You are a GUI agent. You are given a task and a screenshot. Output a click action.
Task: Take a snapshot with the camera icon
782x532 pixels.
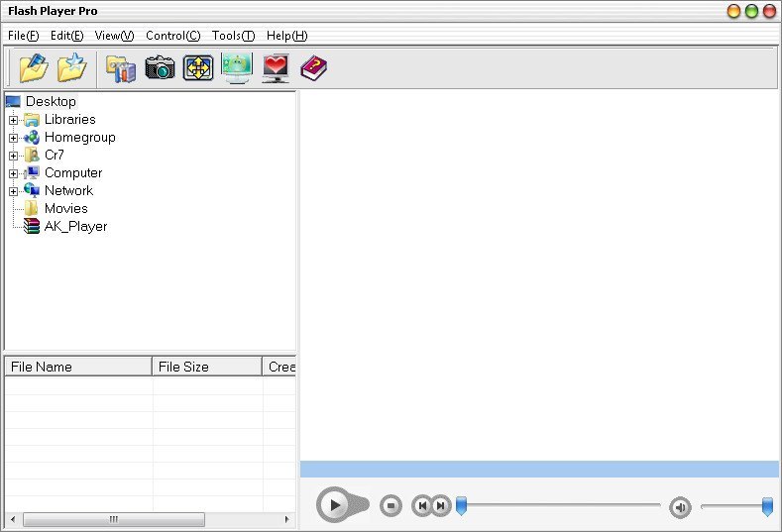click(160, 67)
